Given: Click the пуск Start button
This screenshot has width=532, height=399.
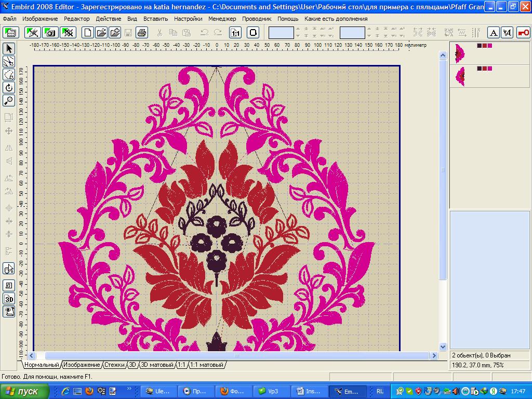Looking at the screenshot, I should tap(24, 391).
